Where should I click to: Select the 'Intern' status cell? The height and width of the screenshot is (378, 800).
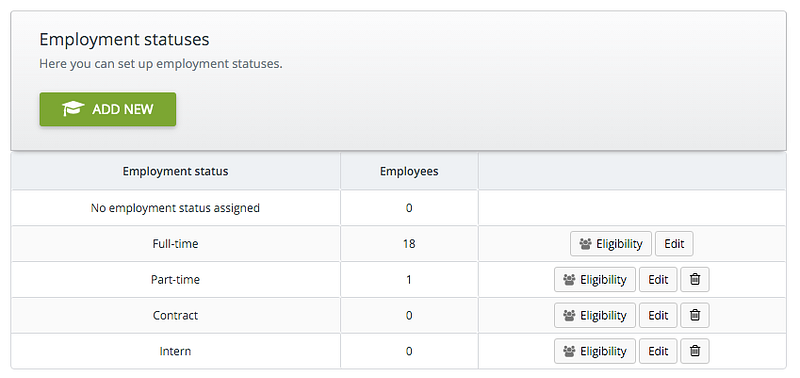176,351
